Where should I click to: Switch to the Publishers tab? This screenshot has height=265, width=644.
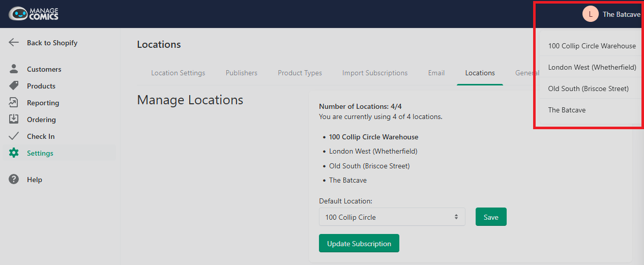pos(242,73)
